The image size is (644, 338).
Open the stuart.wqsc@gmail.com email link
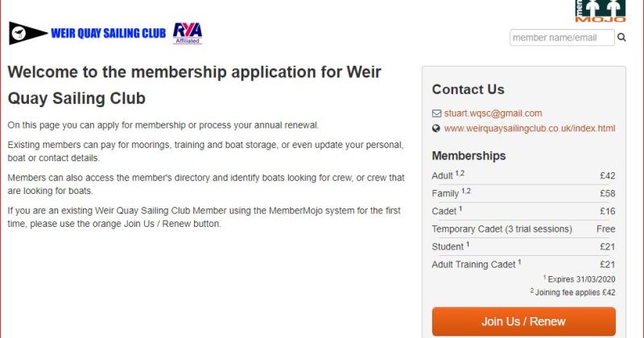tap(493, 113)
